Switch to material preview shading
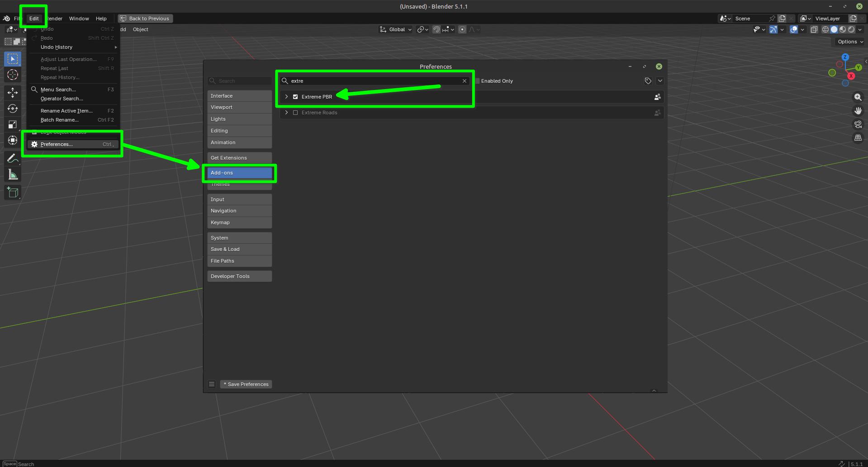The image size is (868, 467). click(x=843, y=29)
